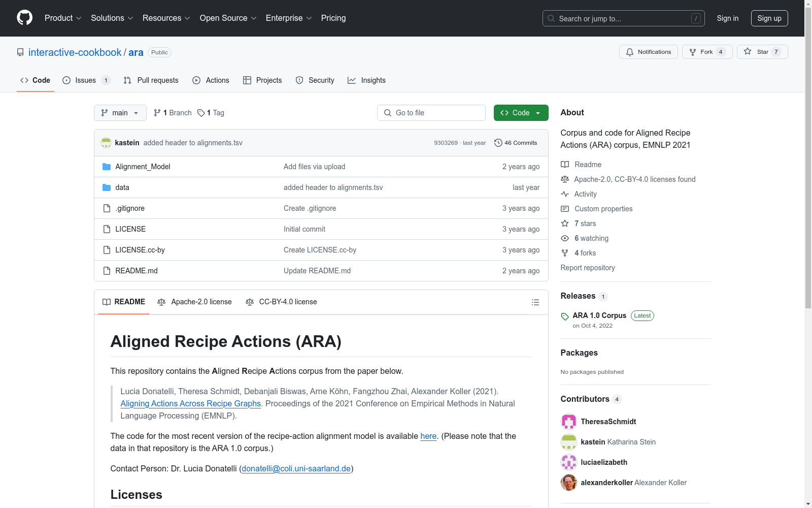
Task: Click the Go to file input
Action: point(431,113)
